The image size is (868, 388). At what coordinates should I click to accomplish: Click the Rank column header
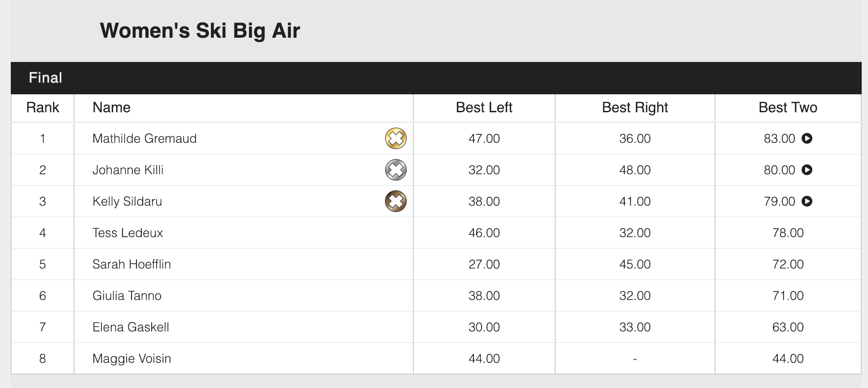[43, 108]
